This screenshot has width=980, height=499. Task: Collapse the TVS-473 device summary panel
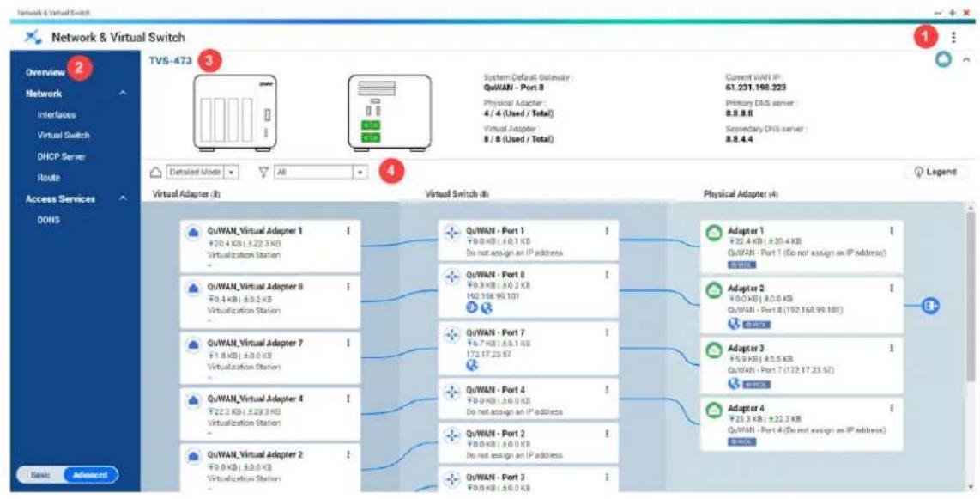coord(966,59)
